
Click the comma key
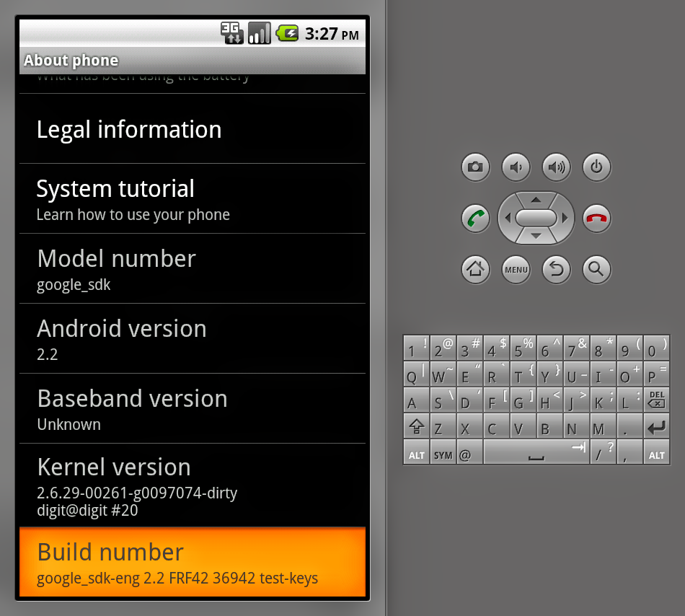[629, 452]
